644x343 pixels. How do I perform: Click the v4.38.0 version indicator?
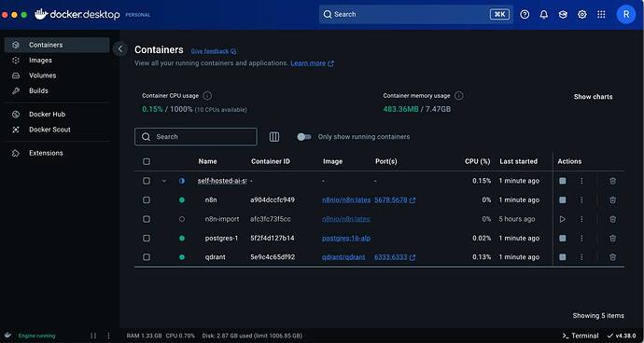[621, 336]
